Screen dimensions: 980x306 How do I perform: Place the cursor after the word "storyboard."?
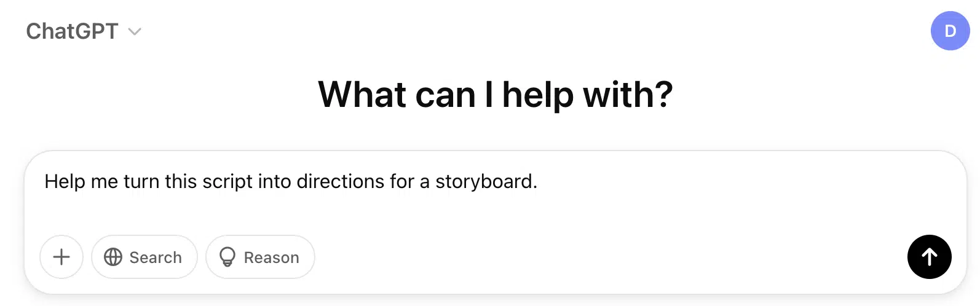tap(539, 182)
